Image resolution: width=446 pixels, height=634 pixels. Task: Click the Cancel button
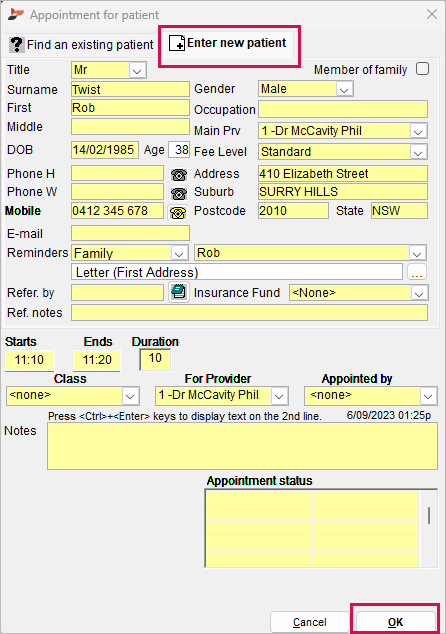coord(309,622)
